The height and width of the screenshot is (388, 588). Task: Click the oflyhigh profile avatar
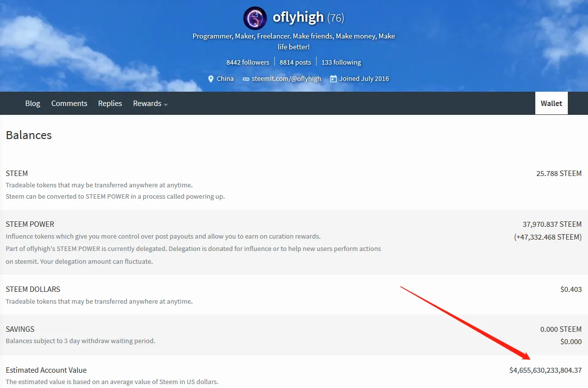click(x=255, y=18)
